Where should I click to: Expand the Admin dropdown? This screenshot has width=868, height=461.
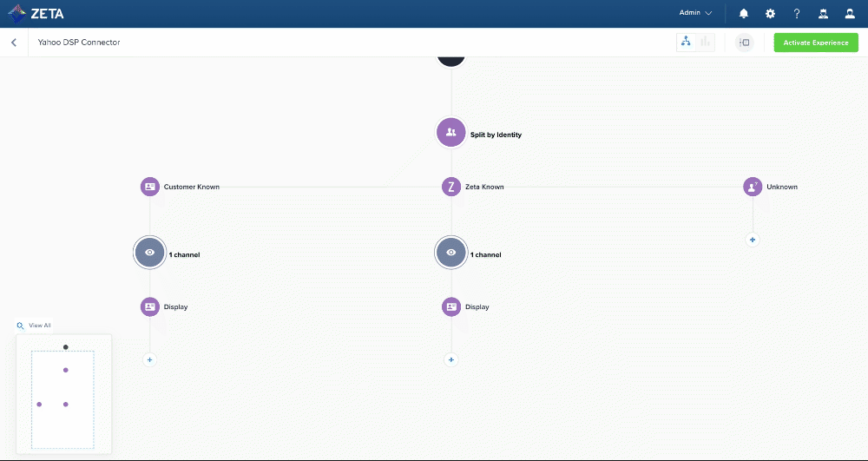pyautogui.click(x=695, y=14)
